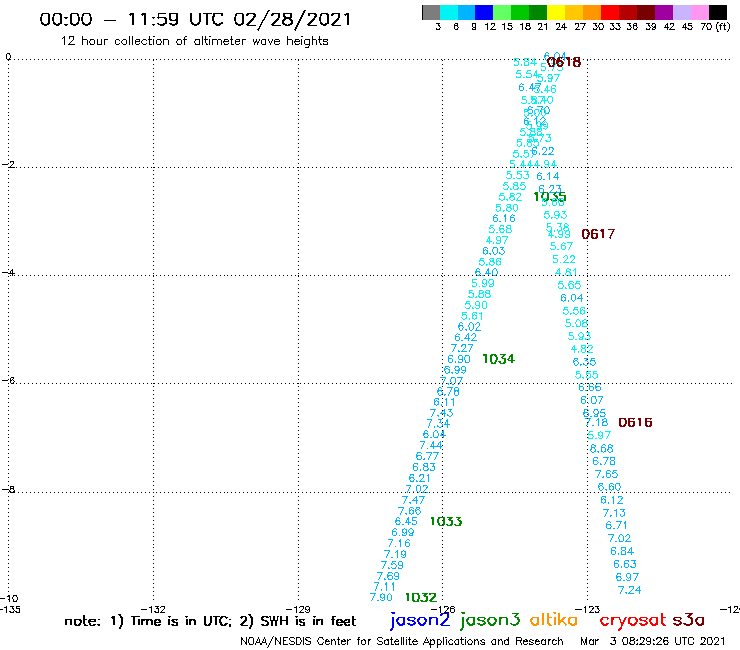Click the date title 02/28/2021
740x650 pixels.
[293, 20]
